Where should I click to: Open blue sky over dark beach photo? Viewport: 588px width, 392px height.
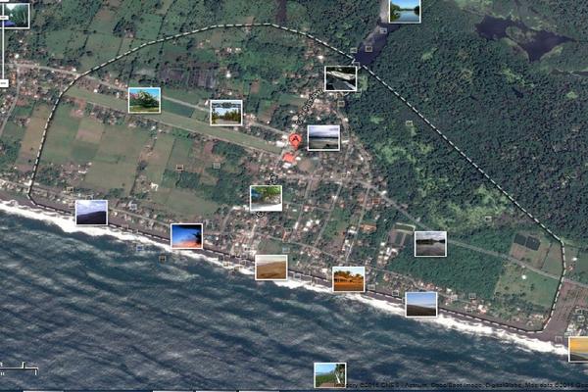coord(421,304)
